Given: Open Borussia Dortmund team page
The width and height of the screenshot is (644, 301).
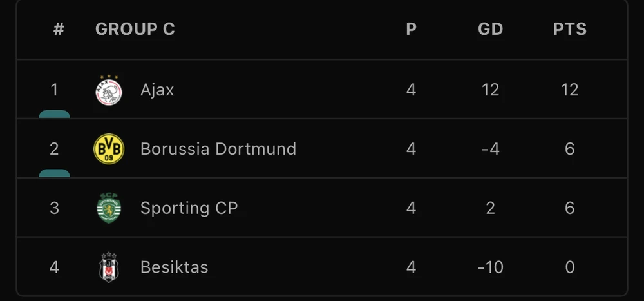Looking at the screenshot, I should pos(218,149).
